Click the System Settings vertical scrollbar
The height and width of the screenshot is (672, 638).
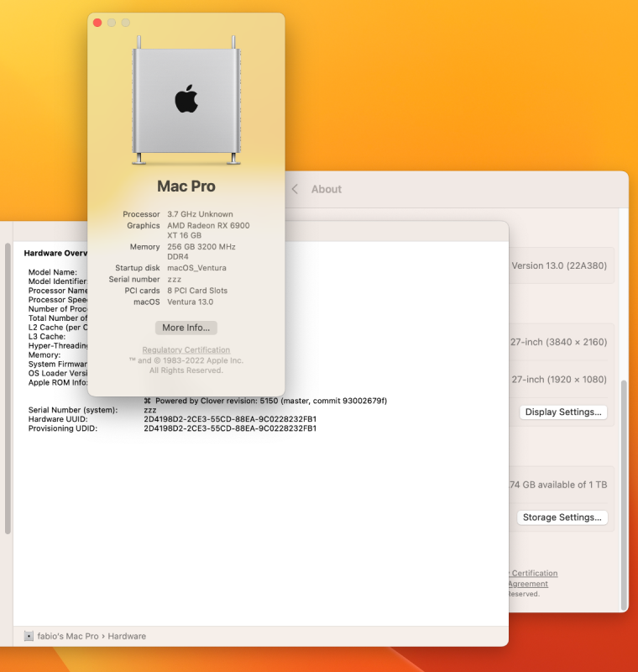pos(624,495)
